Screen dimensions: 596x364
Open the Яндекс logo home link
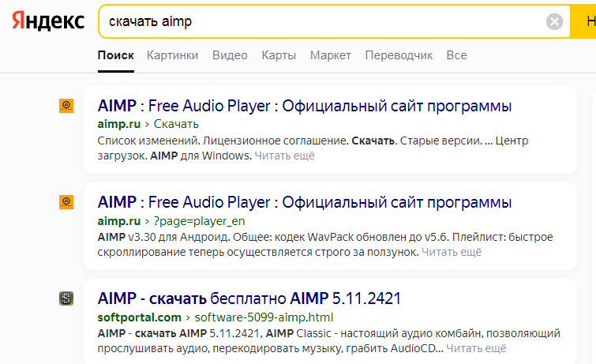pos(48,21)
